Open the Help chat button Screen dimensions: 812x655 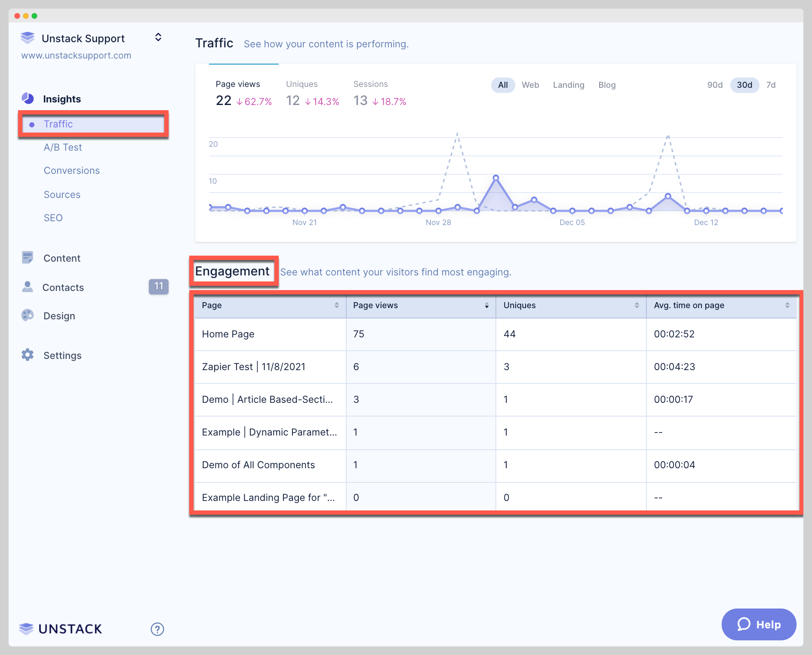(759, 624)
